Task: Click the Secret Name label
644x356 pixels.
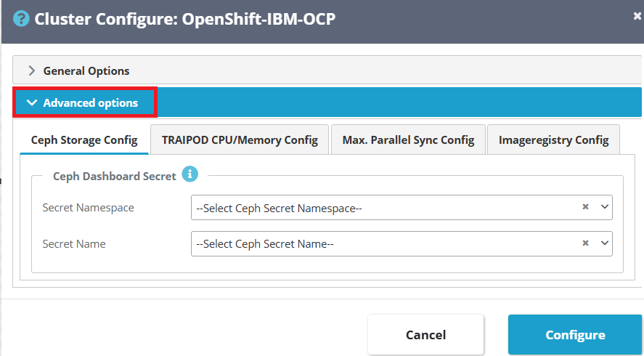Action: (x=74, y=244)
